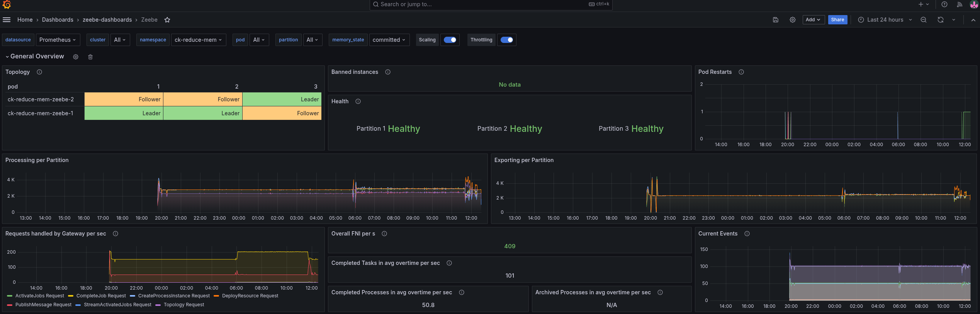Image resolution: width=980 pixels, height=314 pixels.
Task: Open the plus new-item menu
Action: [x=923, y=4]
